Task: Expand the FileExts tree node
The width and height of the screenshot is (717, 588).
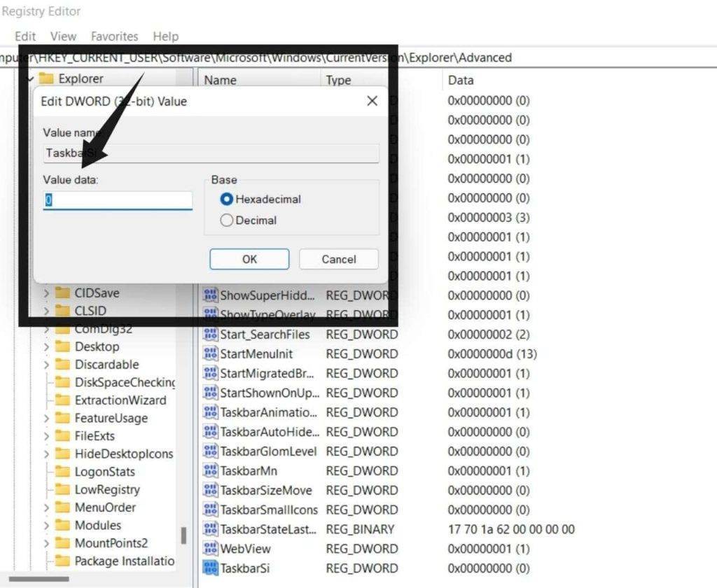Action: click(46, 435)
